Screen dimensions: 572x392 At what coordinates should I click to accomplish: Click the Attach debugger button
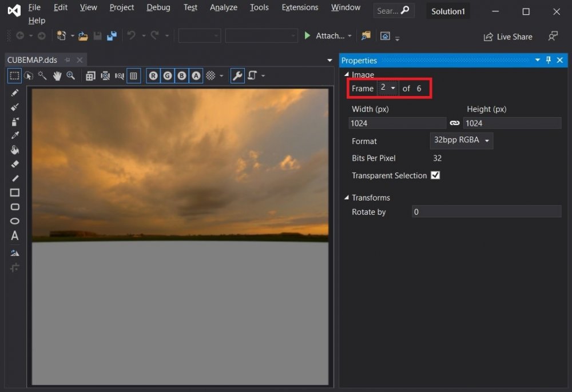click(328, 35)
